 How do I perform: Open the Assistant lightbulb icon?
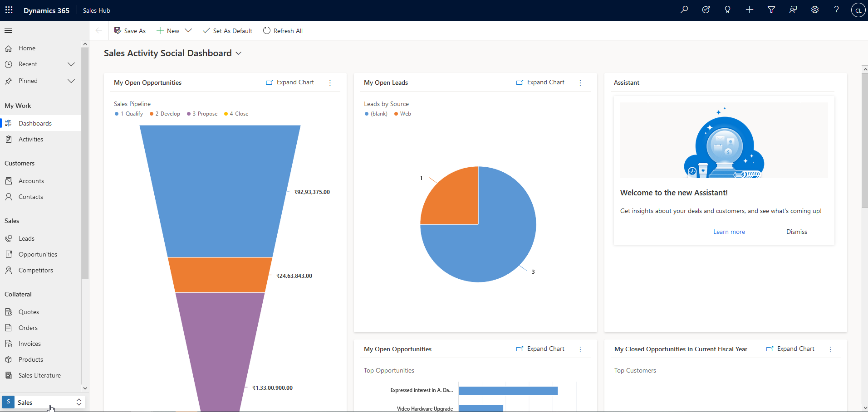(x=728, y=10)
